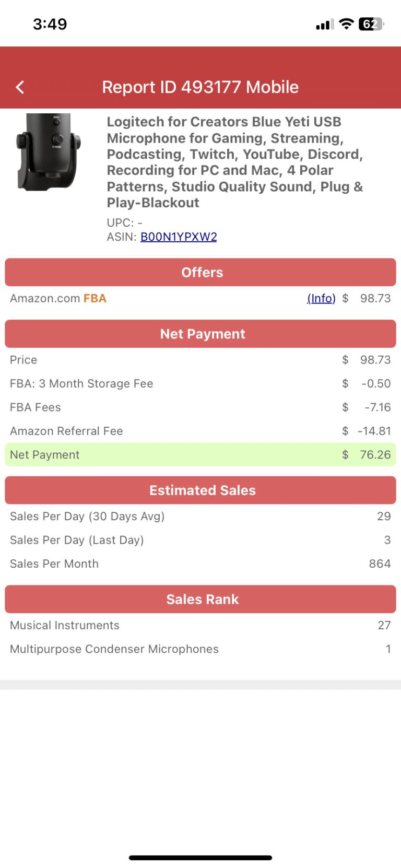
Task: Tap the Sales Per Month row
Action: point(200,564)
